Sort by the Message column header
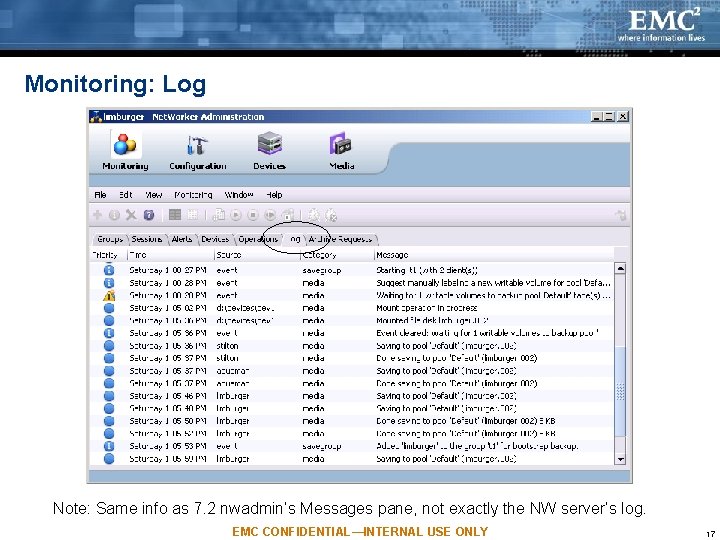 (494, 255)
